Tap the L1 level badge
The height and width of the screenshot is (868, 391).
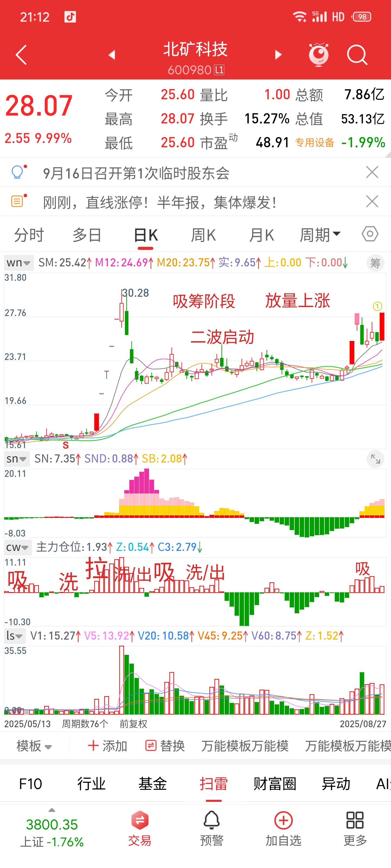pos(219,70)
